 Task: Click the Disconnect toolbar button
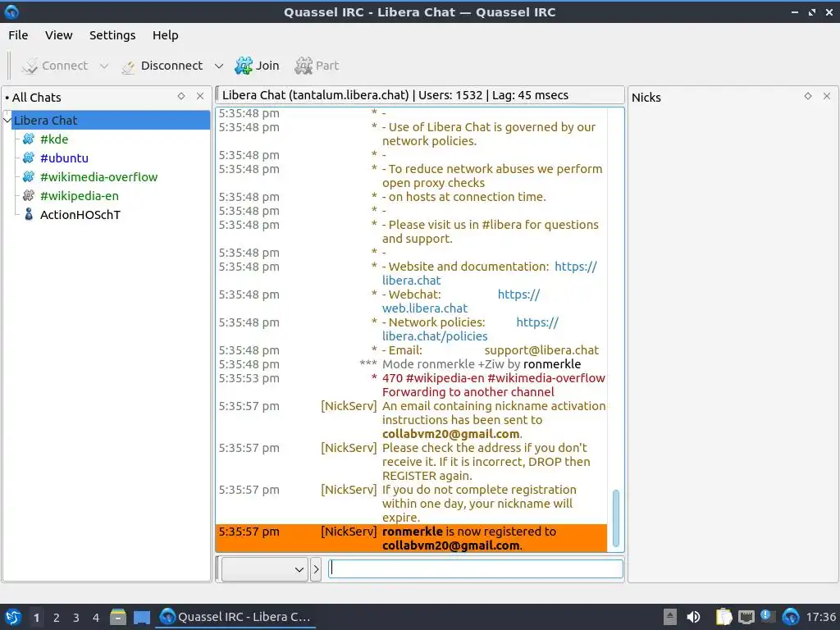162,66
